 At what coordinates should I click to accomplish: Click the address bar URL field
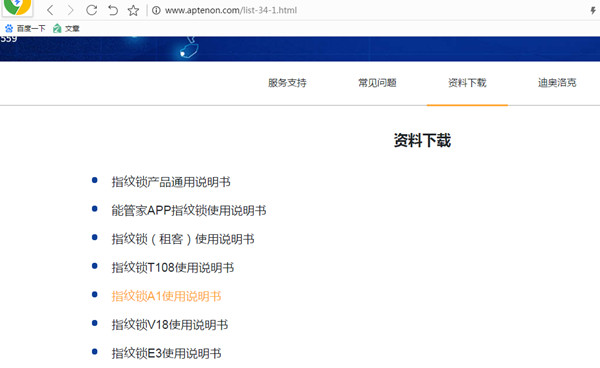tap(231, 10)
